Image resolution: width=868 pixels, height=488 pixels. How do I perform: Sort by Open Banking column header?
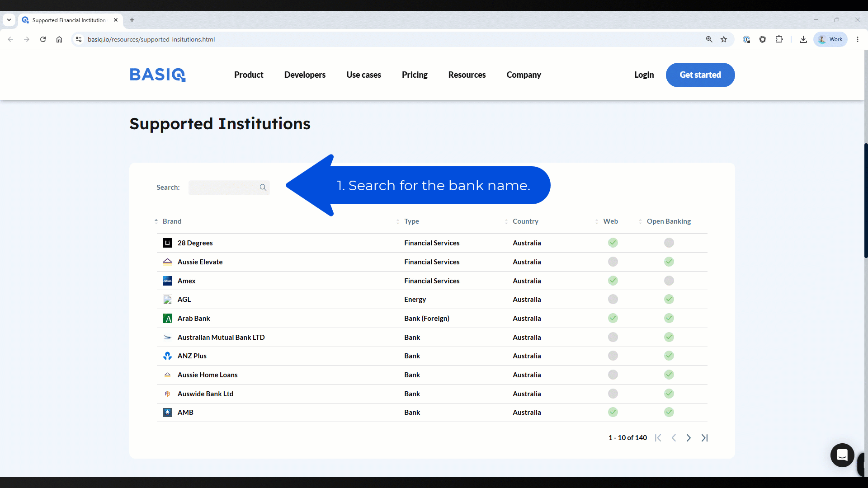(669, 221)
